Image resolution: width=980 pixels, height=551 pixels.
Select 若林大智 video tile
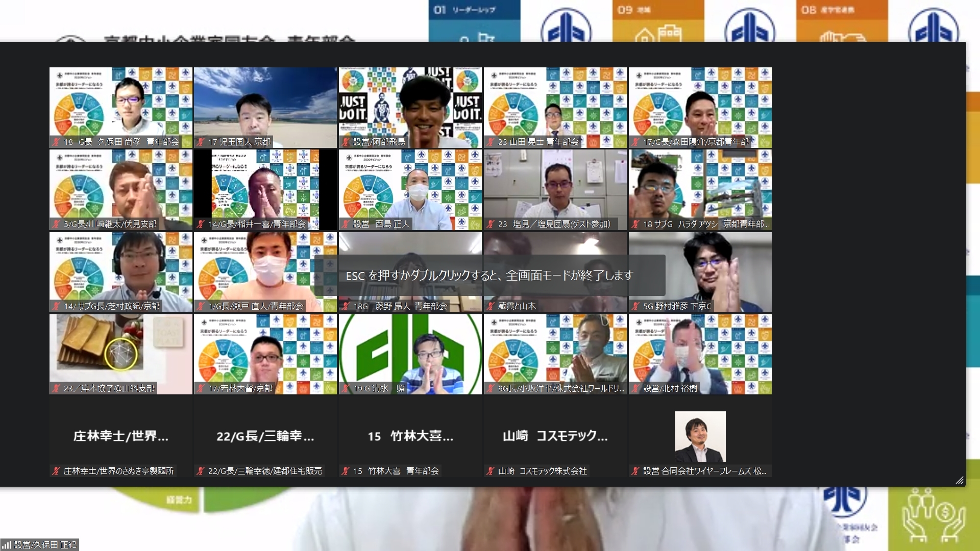tap(265, 354)
